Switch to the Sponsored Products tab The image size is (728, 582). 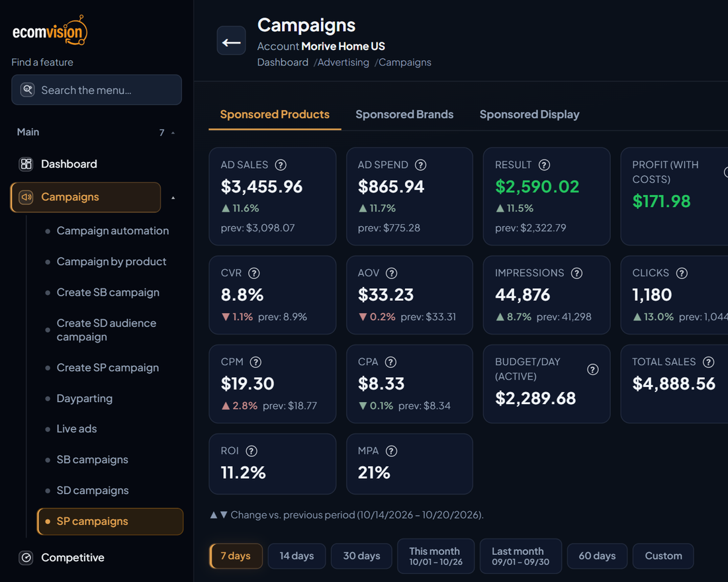(x=275, y=114)
